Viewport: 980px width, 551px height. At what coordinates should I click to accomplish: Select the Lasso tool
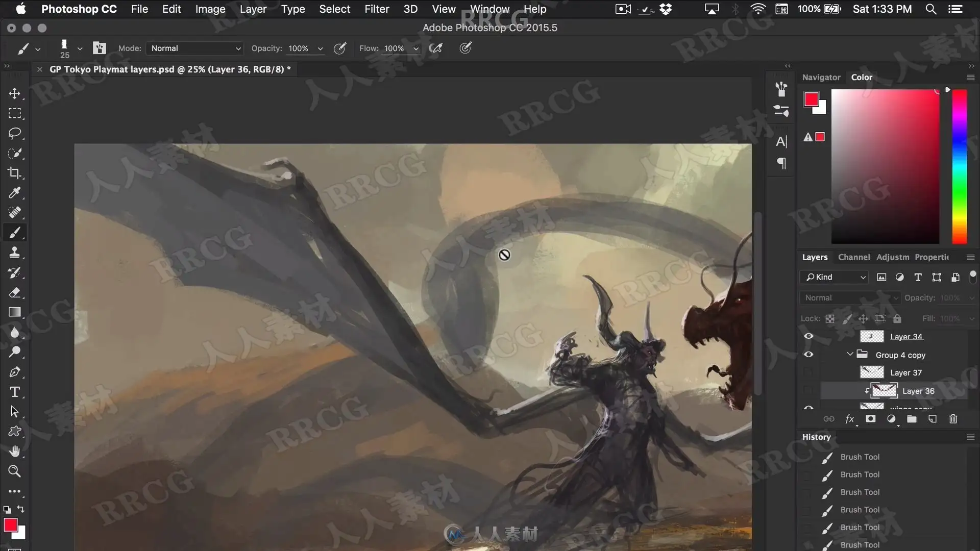point(14,133)
